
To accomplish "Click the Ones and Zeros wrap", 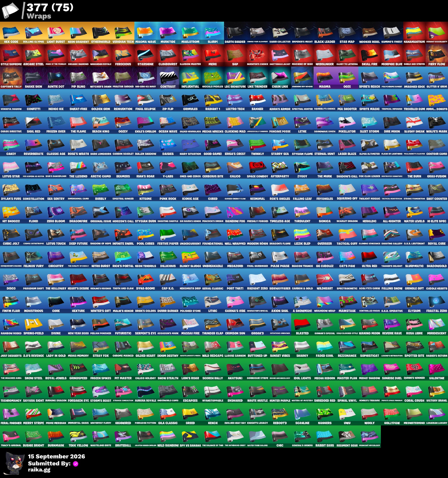I will pos(190,168).
